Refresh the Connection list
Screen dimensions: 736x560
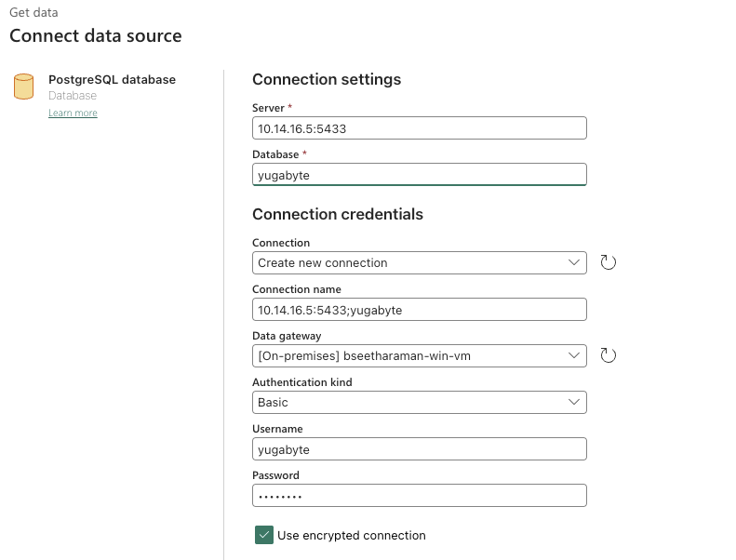point(608,262)
